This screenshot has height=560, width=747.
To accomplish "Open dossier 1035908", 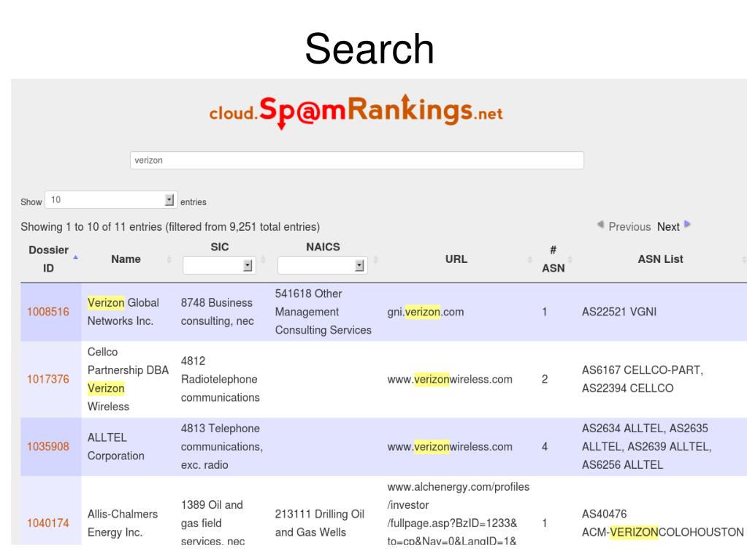I will (x=48, y=447).
